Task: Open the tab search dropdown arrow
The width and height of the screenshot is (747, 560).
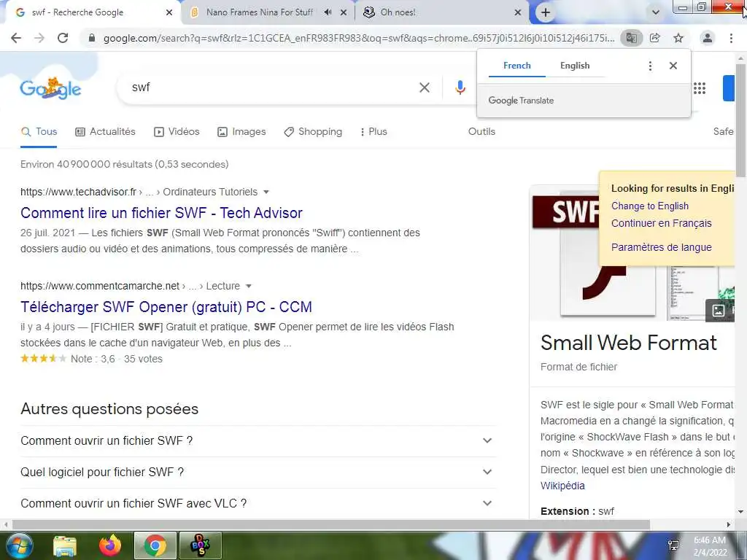Action: pos(656,12)
